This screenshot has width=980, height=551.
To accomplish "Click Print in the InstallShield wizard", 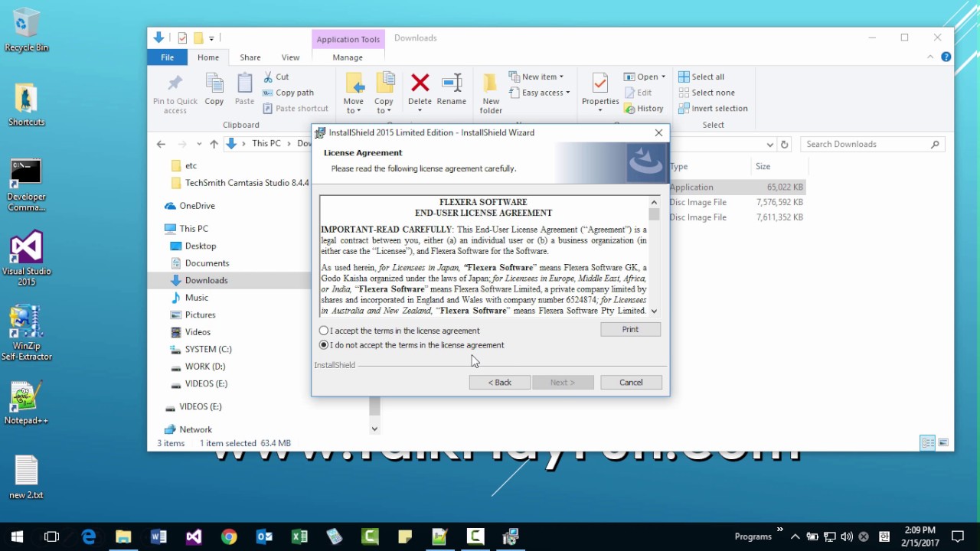I will (630, 329).
